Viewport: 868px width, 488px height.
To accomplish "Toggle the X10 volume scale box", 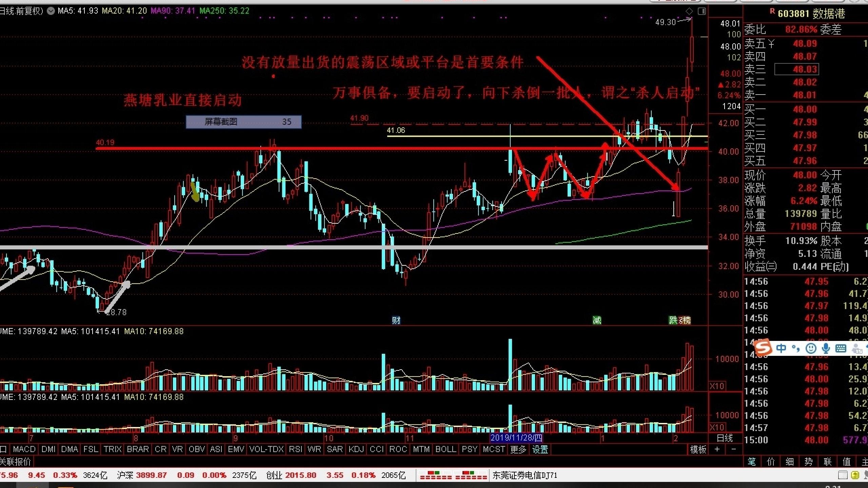I will (717, 386).
